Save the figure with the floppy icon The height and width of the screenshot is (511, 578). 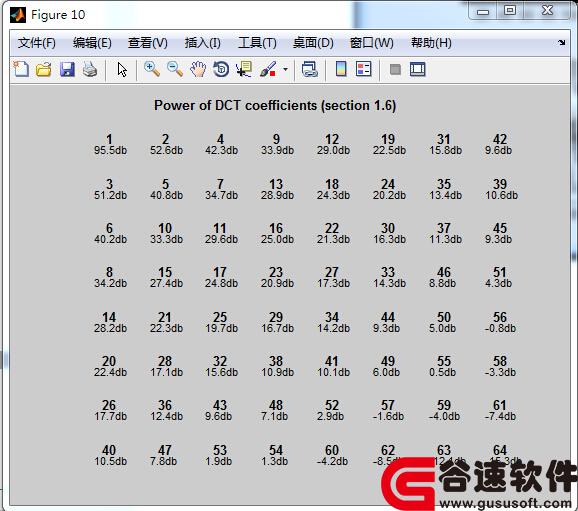click(67, 69)
